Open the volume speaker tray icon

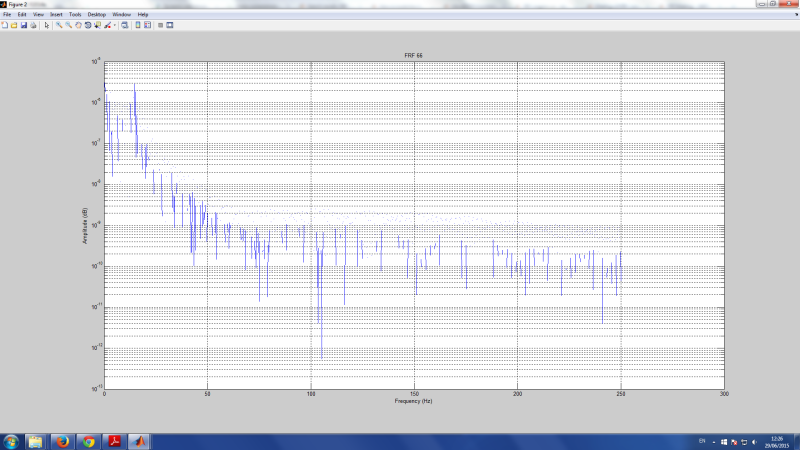click(754, 442)
